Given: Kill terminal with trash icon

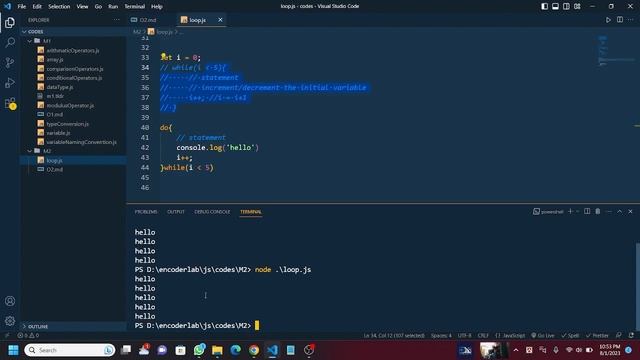Looking at the screenshot, I should point(598,211).
